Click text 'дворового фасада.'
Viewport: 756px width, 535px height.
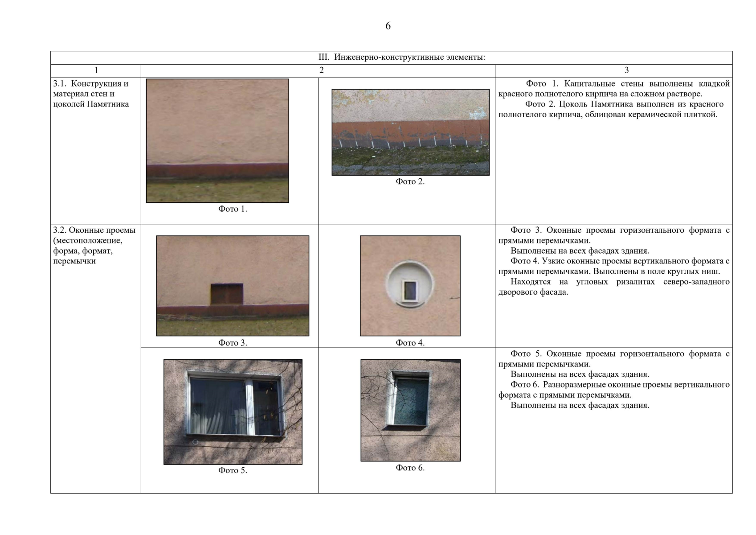(533, 292)
